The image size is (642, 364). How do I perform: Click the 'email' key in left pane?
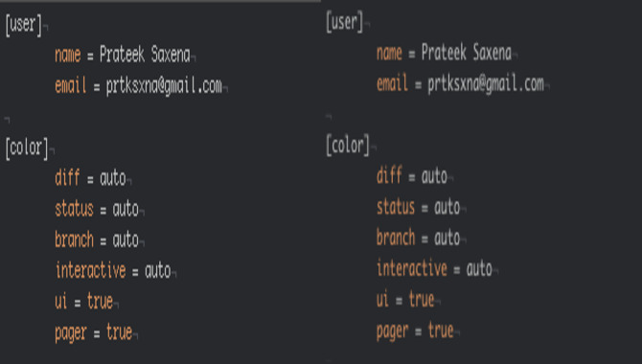(70, 85)
